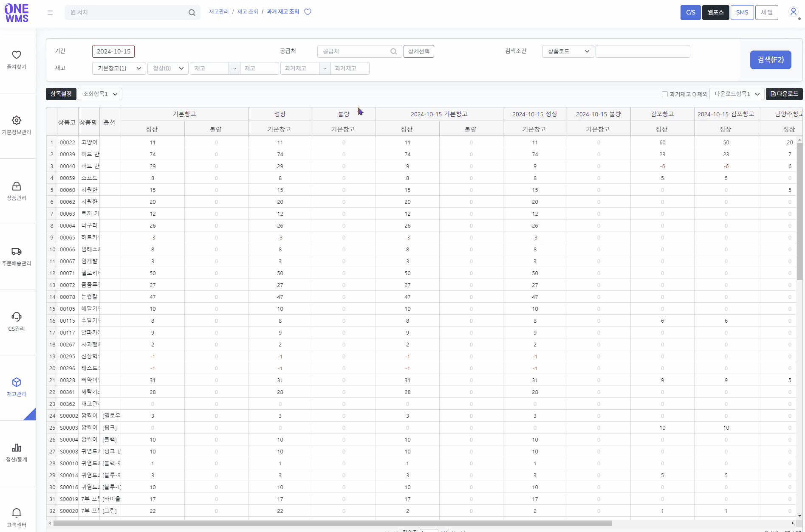Select product code S00002 cell
805x532 pixels.
tap(68, 416)
